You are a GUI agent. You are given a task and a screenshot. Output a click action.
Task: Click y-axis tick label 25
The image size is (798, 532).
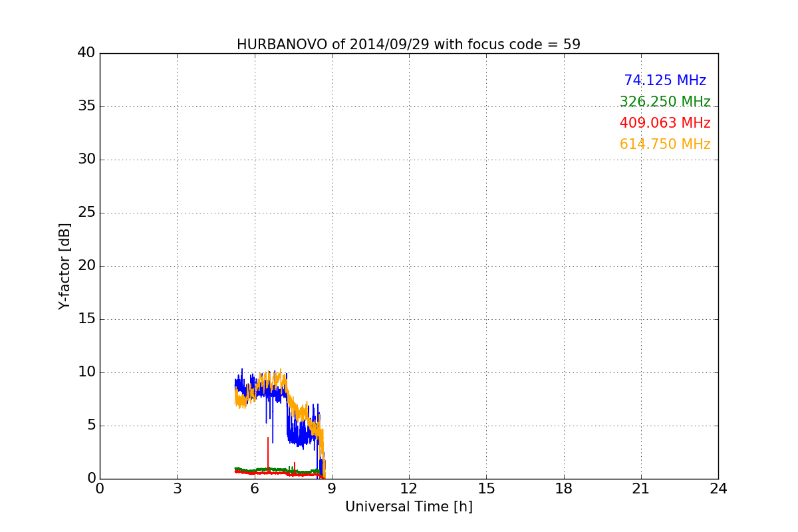pyautogui.click(x=86, y=213)
